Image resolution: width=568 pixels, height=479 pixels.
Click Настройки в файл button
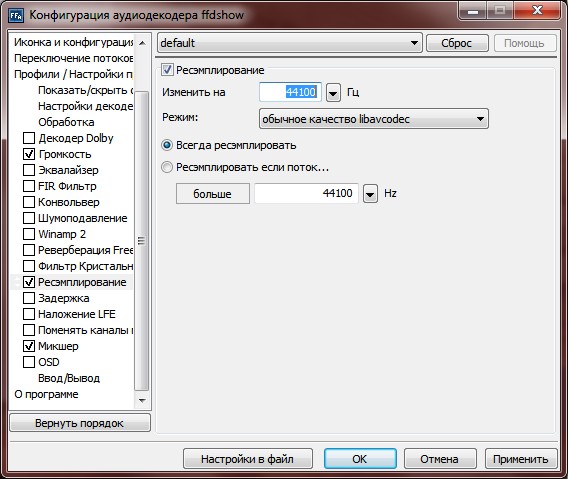(x=247, y=459)
